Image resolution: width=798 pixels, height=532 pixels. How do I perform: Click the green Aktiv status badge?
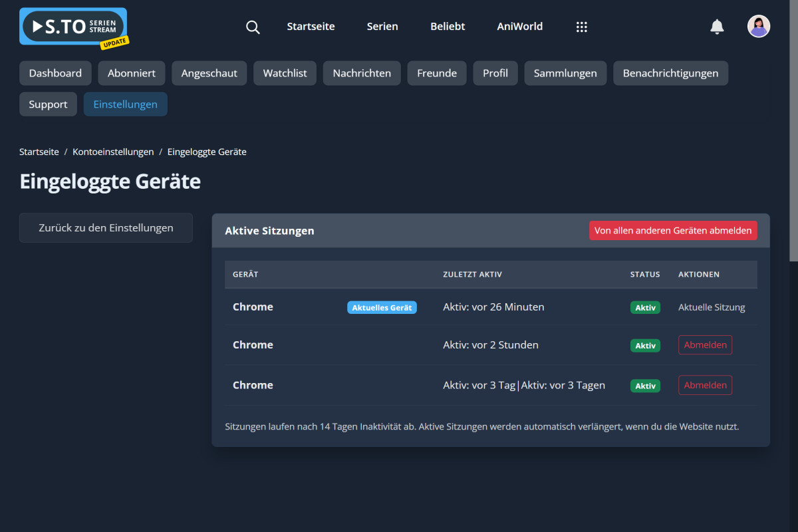pos(645,307)
